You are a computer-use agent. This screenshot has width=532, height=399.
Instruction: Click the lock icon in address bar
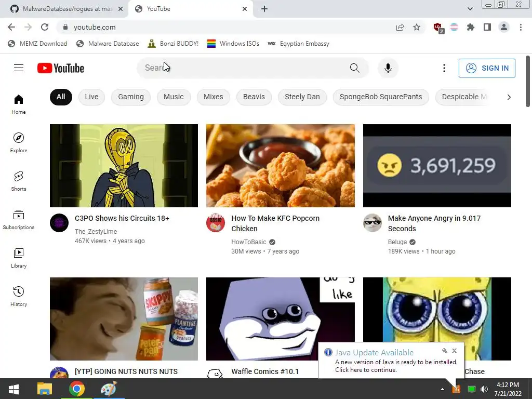click(x=65, y=27)
